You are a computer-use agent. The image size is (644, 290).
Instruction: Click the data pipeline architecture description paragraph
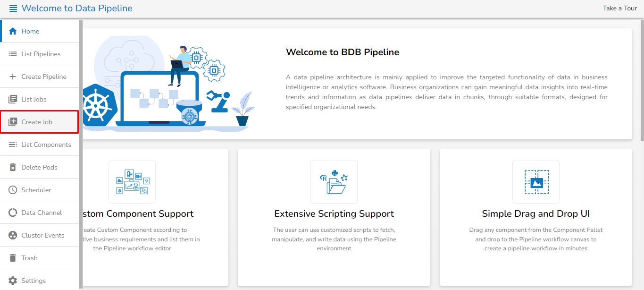click(x=447, y=92)
